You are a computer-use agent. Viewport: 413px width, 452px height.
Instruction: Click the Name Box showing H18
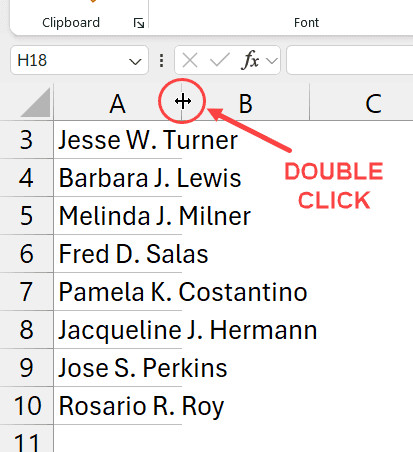[x=79, y=60]
